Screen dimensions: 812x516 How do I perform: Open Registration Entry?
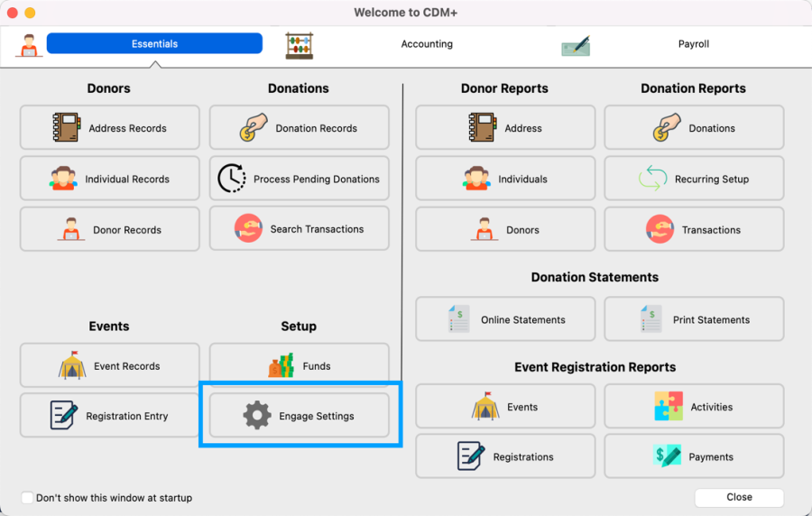(109, 416)
